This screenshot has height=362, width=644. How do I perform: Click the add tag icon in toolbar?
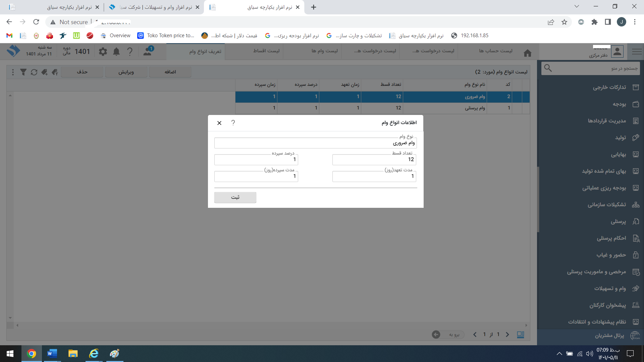(x=44, y=72)
